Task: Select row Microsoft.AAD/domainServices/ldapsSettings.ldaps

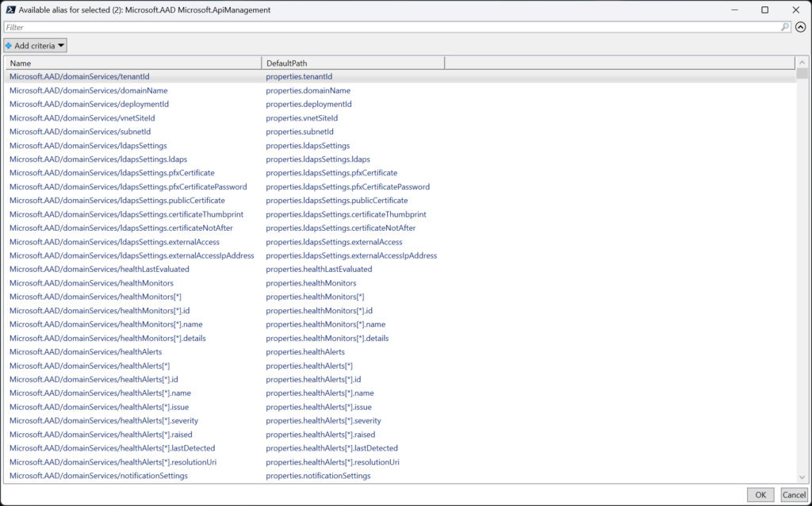Action: tap(400, 159)
